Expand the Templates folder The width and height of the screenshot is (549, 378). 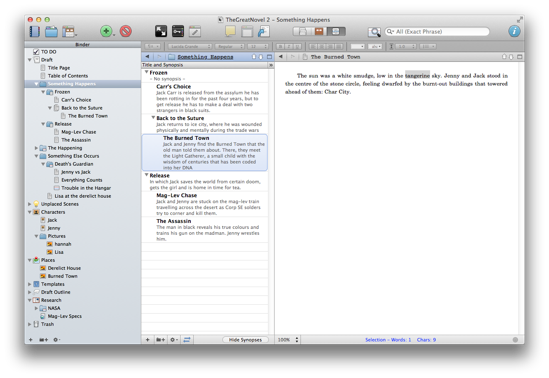[30, 284]
